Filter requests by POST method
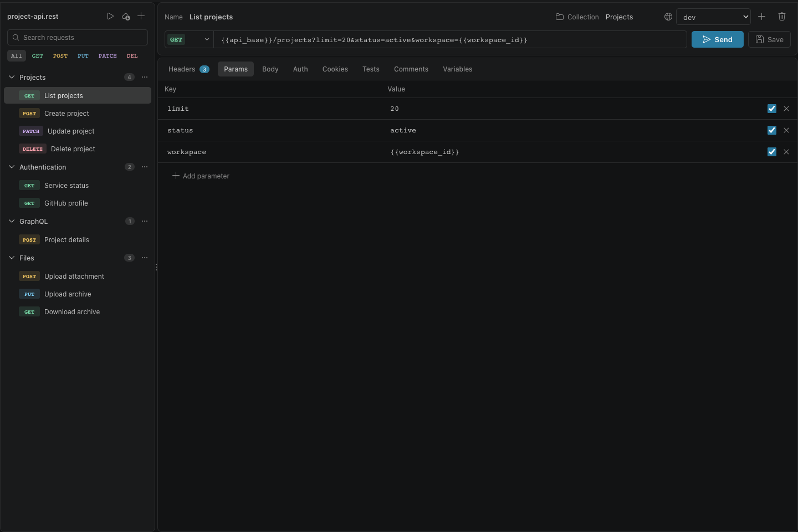 [x=60, y=56]
